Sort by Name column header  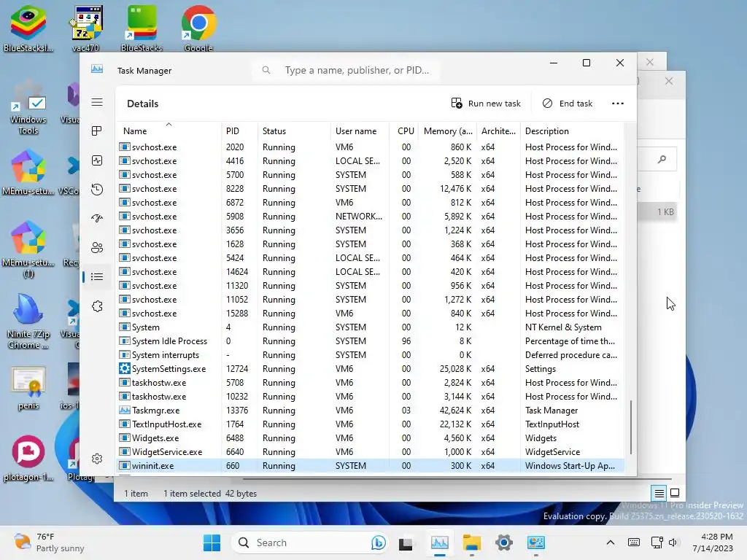pos(169,131)
